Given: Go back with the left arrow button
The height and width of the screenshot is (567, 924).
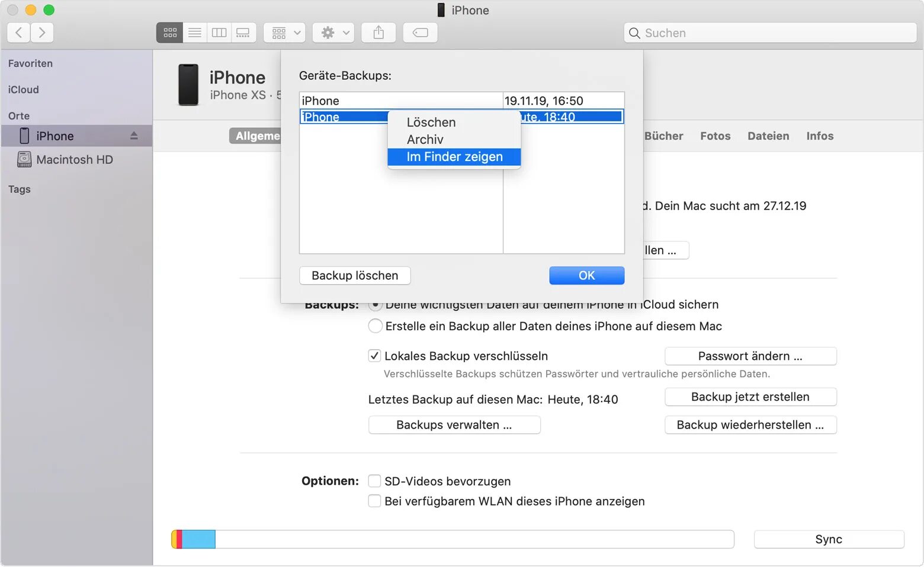Looking at the screenshot, I should 19,33.
